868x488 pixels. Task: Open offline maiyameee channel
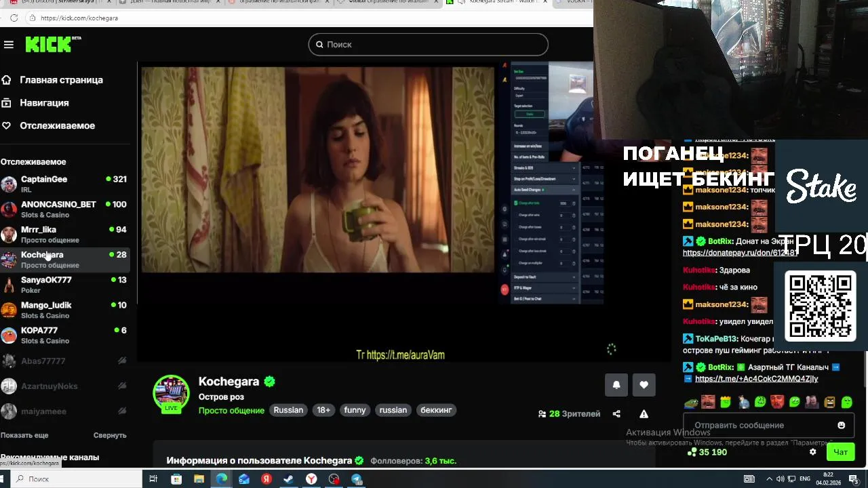coord(64,411)
